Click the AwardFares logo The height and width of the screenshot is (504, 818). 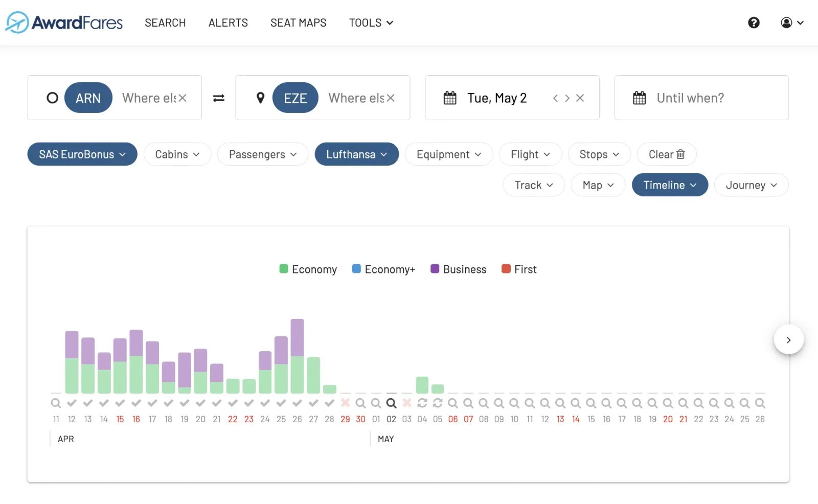pos(64,22)
